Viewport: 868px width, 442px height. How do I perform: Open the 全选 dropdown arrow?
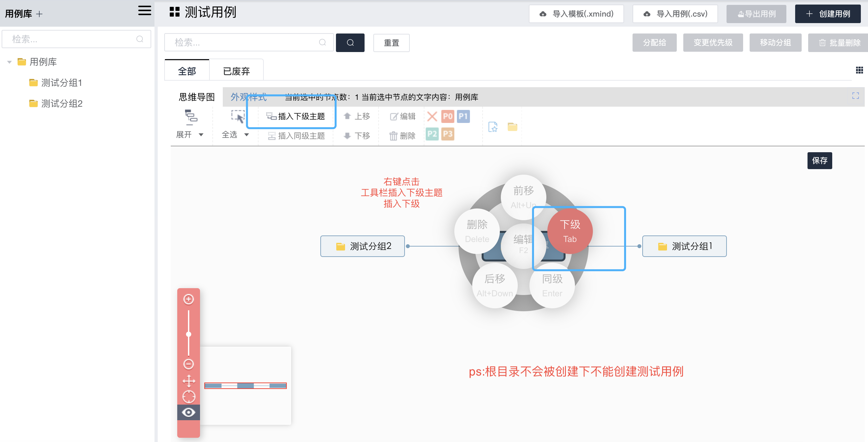click(247, 135)
